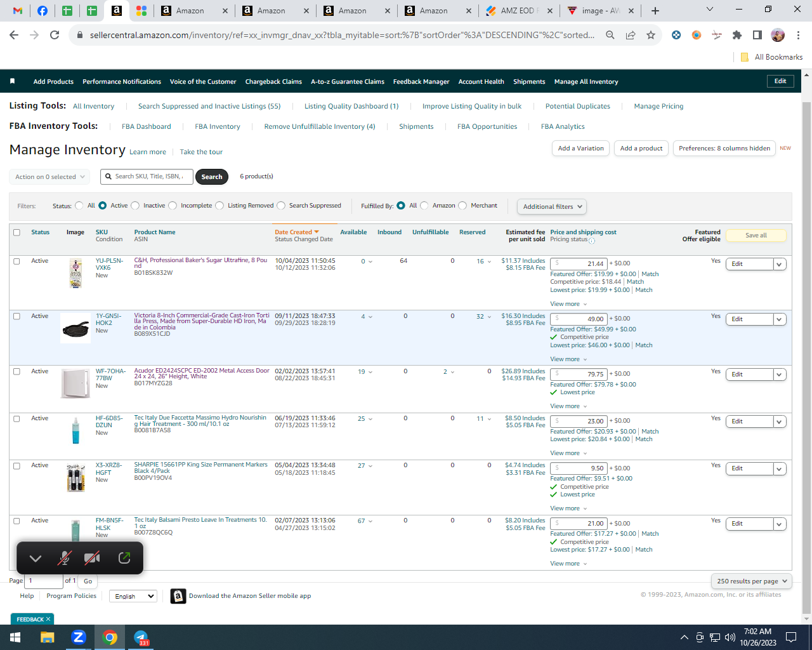Filter by Fulfilled By Amazon
812x650 pixels.
tap(424, 206)
